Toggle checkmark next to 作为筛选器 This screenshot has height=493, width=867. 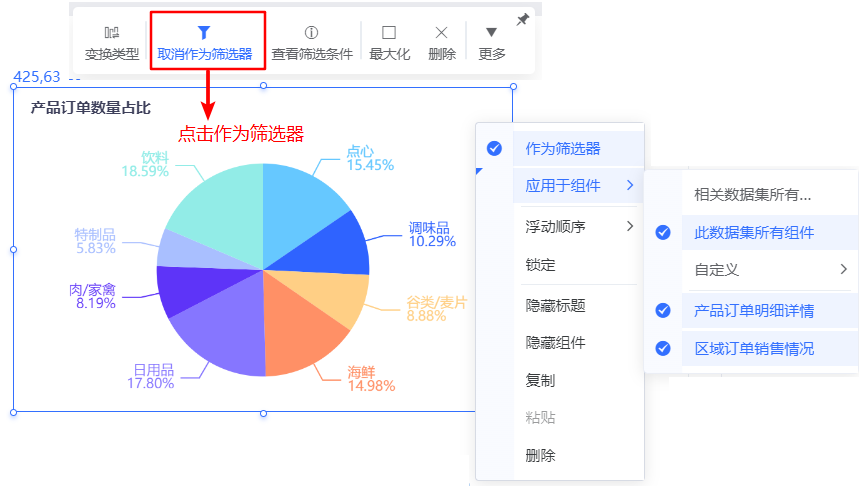[x=494, y=148]
